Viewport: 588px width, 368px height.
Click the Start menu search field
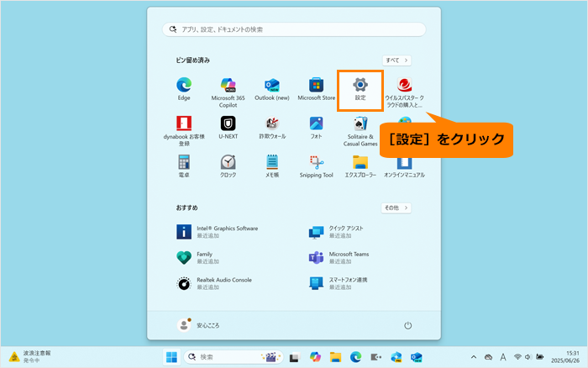(x=294, y=29)
